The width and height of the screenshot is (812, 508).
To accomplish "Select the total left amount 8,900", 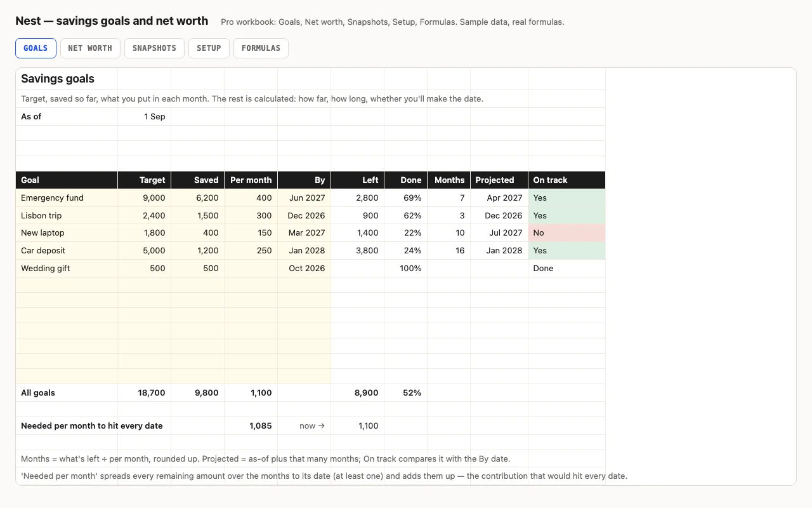I will click(358, 393).
